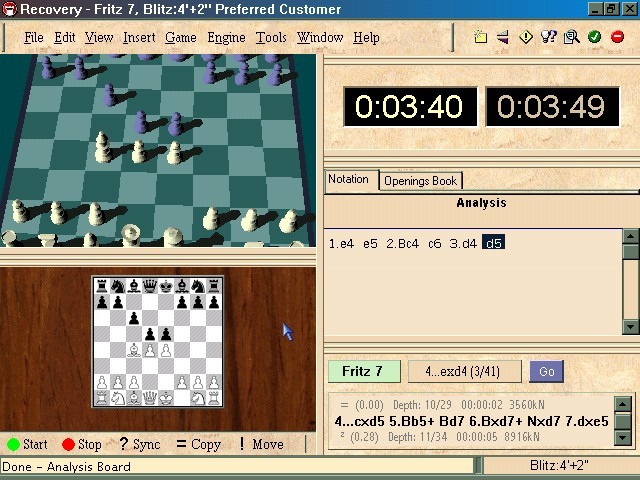Click the Copy position button
The width and height of the screenshot is (640, 480).
[199, 444]
